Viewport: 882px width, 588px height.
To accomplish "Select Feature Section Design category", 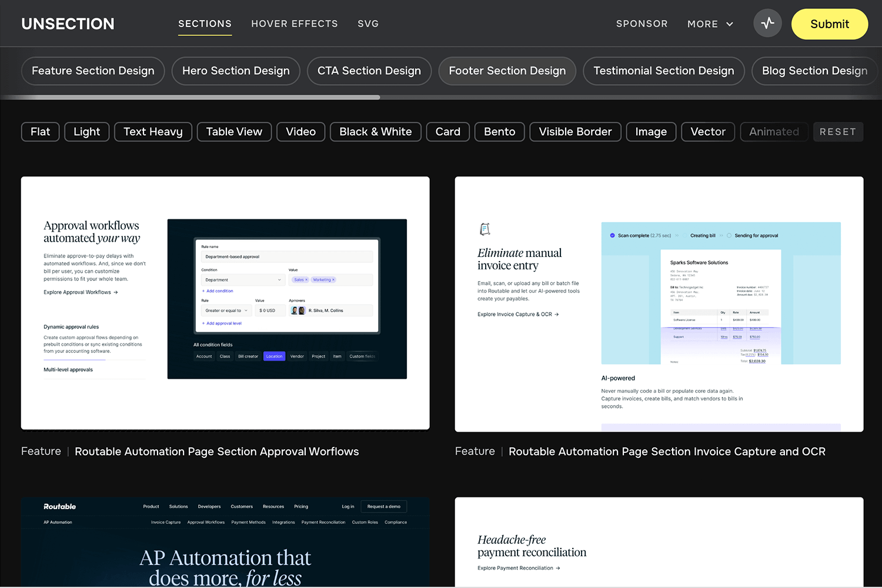I will coord(93,71).
